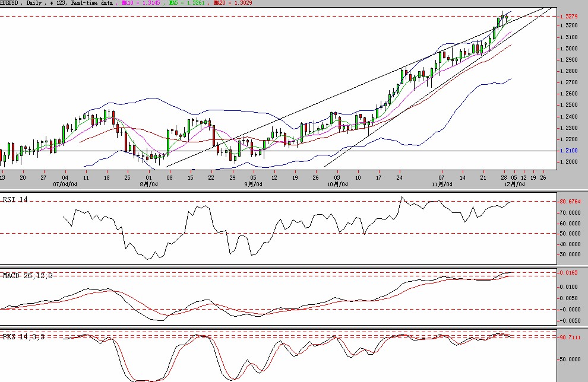The image size is (588, 382).
Task: Click the 1.2600 price axis label
Action: [568, 94]
